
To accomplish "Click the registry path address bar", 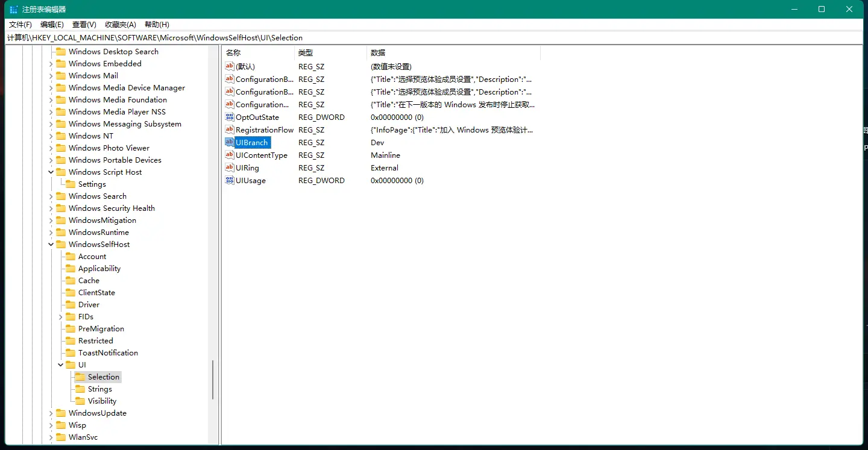I will click(x=434, y=37).
